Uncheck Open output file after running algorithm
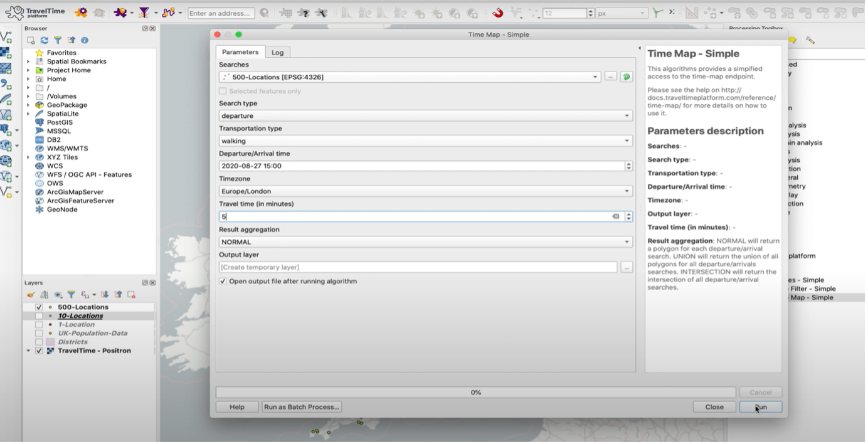This screenshot has width=868, height=444. [223, 282]
